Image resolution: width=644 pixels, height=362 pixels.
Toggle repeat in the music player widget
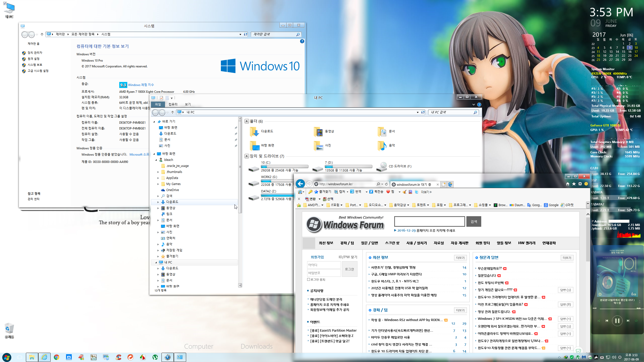pos(636,321)
